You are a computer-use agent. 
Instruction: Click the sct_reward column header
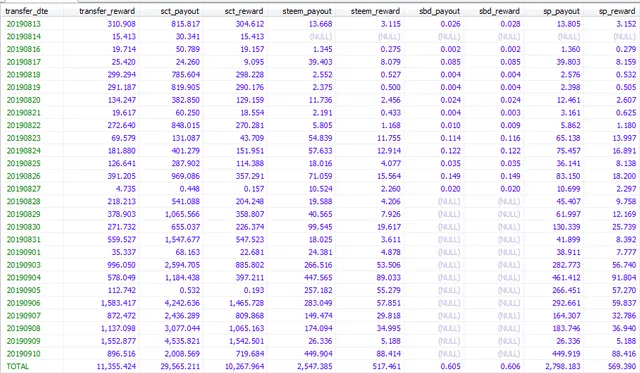coord(244,11)
